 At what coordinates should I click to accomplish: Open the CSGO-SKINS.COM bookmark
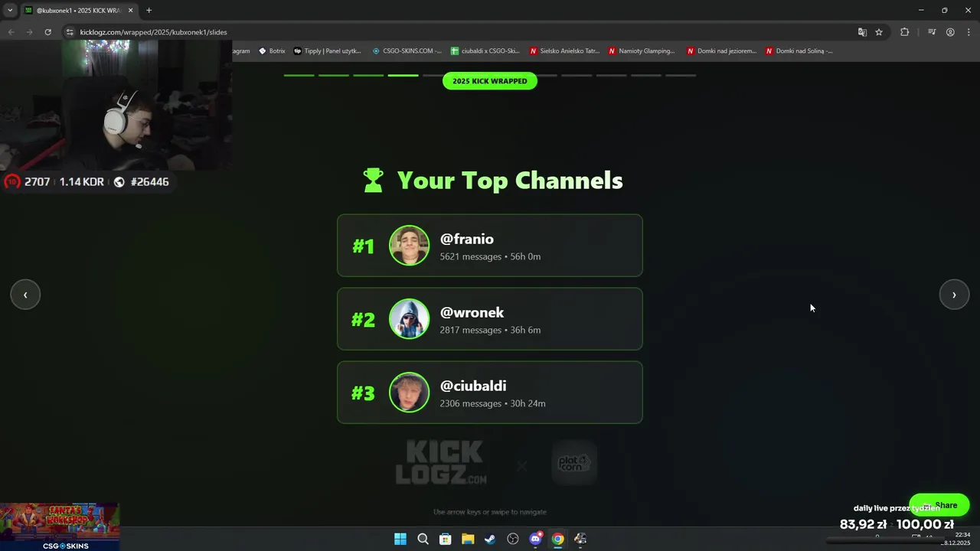point(407,51)
